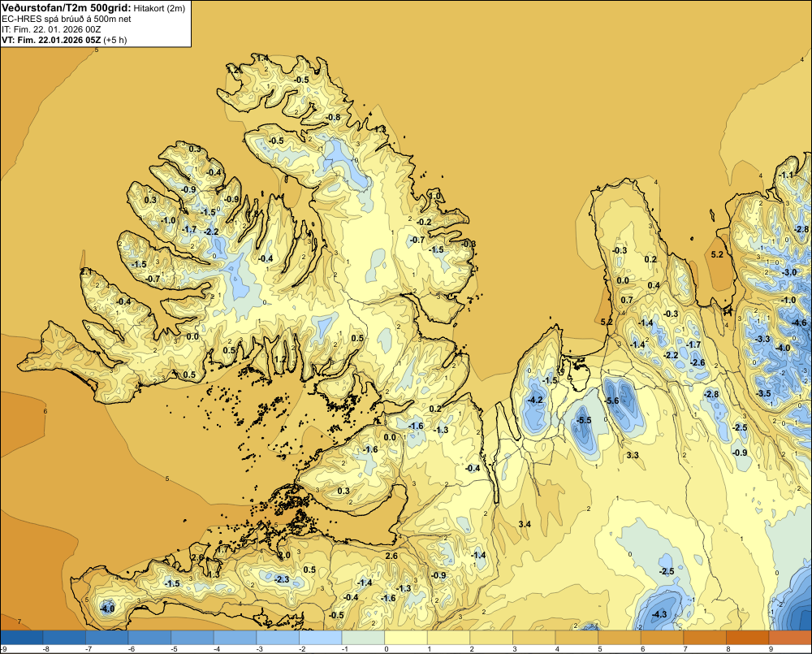This screenshot has width=812, height=654.
Task: Click the '-6' legend scale label
Action: point(132,649)
